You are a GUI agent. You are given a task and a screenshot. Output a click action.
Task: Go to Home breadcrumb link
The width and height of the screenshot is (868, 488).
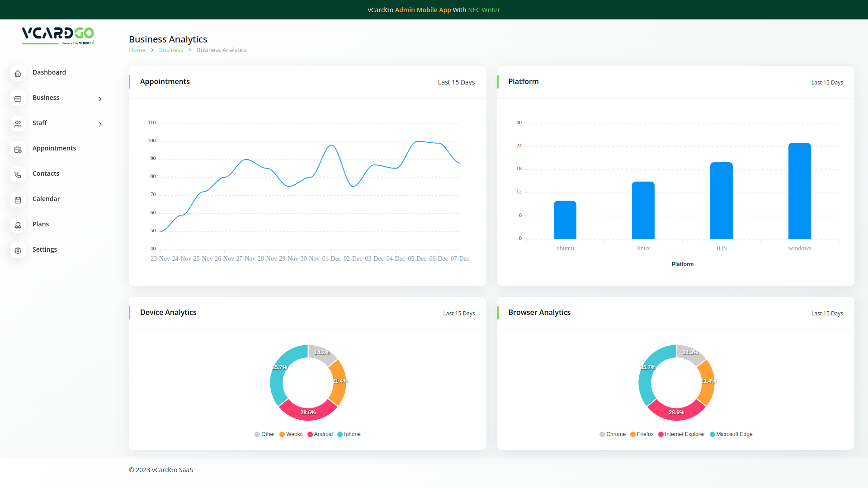click(137, 50)
